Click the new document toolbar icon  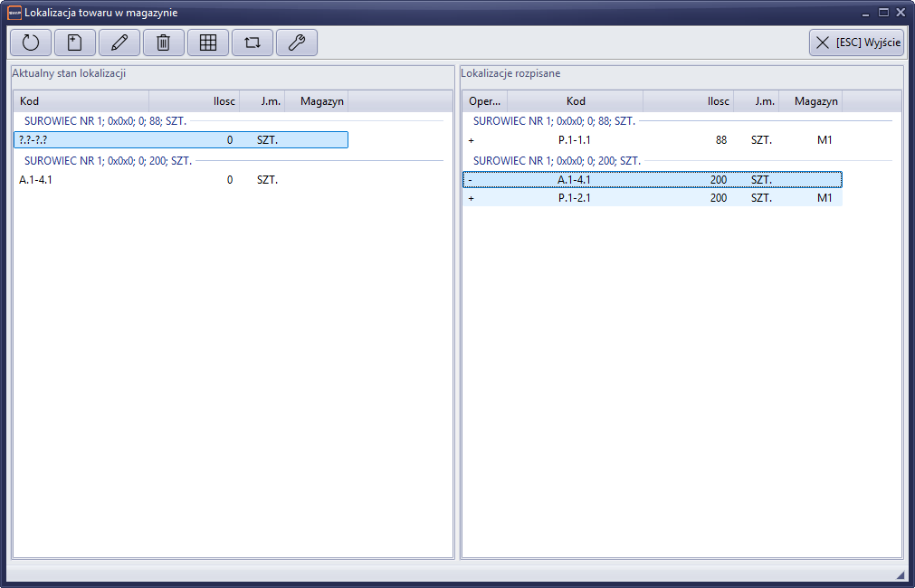[x=75, y=43]
